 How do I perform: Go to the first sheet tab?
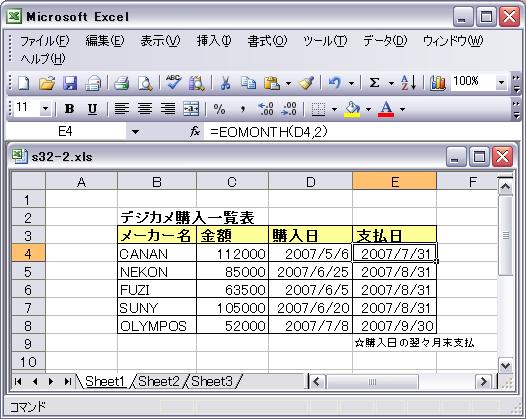point(18,382)
